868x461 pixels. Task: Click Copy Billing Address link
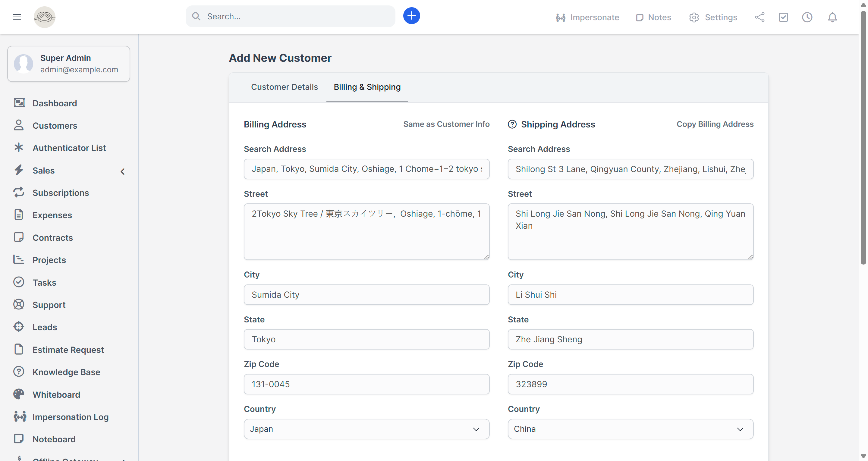click(715, 124)
